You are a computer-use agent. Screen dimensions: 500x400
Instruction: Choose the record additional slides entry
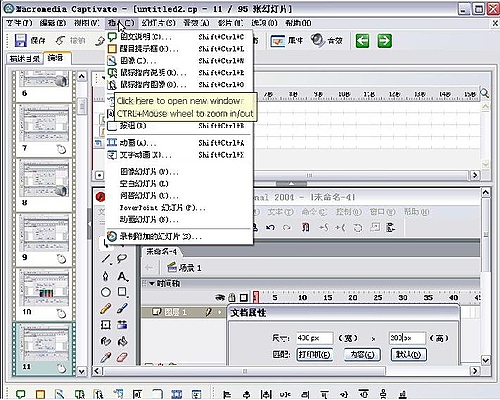click(179, 237)
